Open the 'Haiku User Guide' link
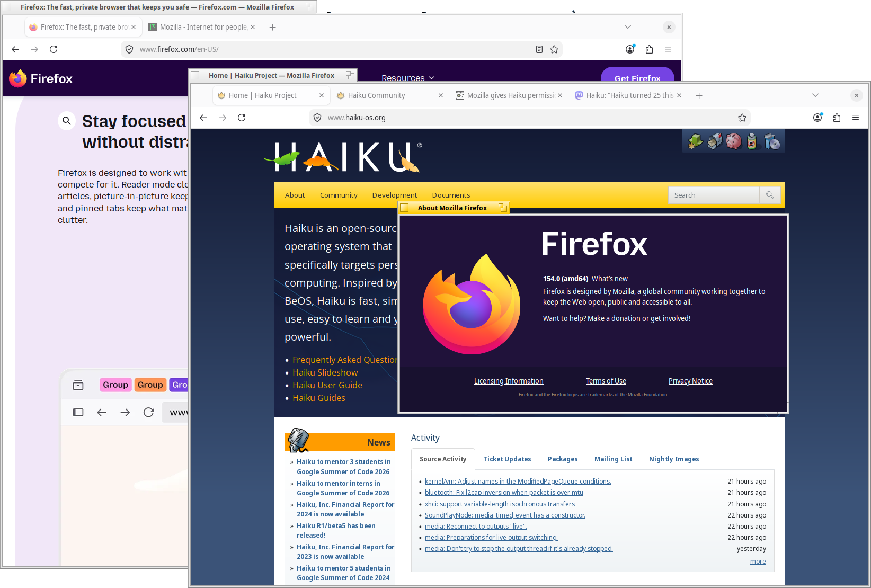The height and width of the screenshot is (588, 871). click(327, 385)
